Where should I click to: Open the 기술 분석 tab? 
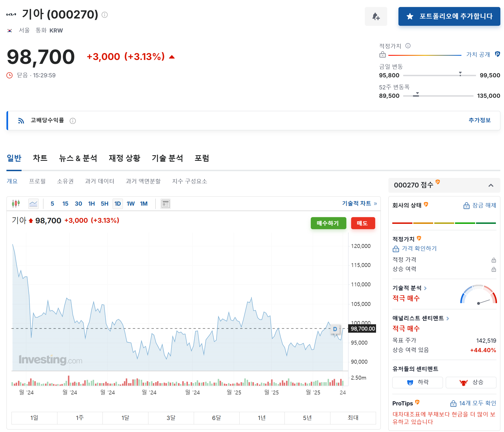(x=167, y=158)
